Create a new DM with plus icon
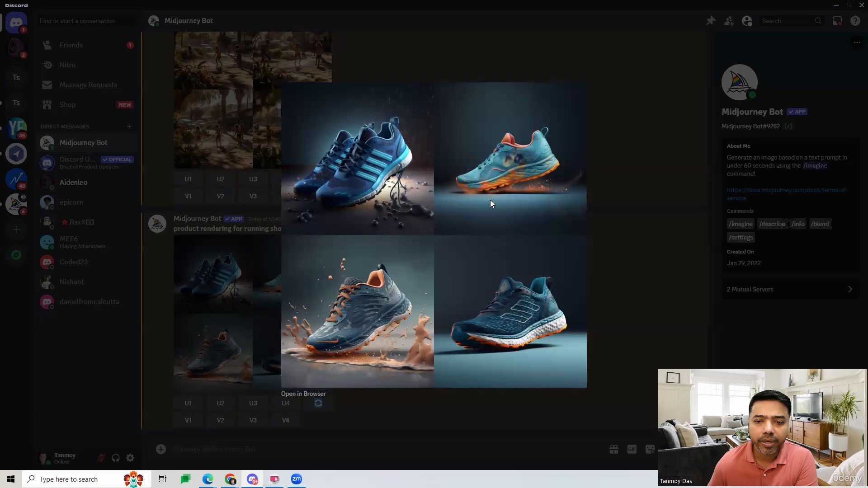Image resolution: width=868 pixels, height=488 pixels. [x=129, y=127]
